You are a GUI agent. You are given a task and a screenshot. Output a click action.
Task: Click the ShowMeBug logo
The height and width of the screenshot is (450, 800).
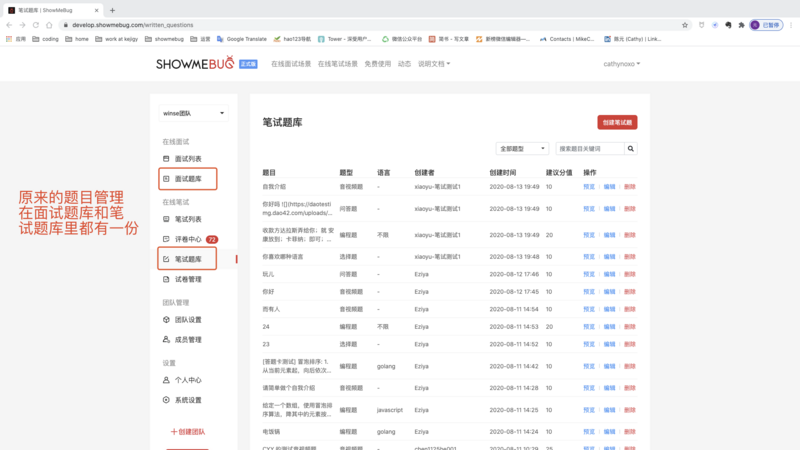point(195,63)
